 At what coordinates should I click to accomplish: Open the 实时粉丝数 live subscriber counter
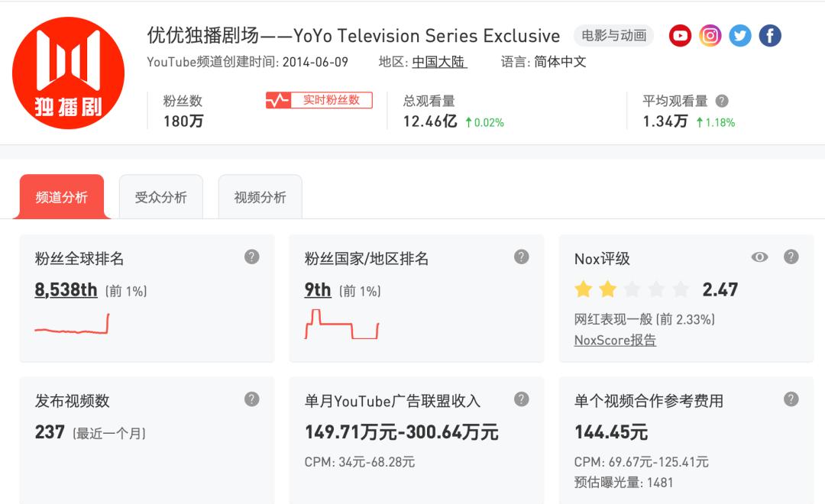[320, 99]
